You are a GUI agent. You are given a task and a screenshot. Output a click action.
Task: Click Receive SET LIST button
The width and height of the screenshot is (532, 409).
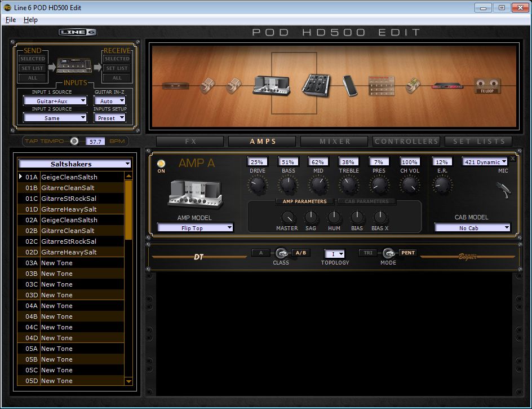point(117,68)
